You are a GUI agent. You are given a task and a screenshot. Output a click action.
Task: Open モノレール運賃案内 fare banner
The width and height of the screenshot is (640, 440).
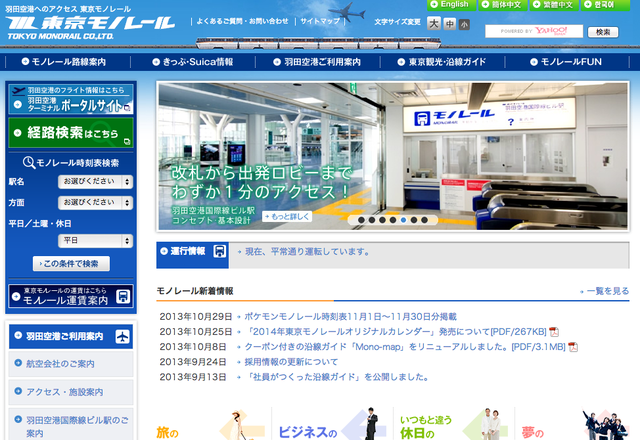click(71, 296)
